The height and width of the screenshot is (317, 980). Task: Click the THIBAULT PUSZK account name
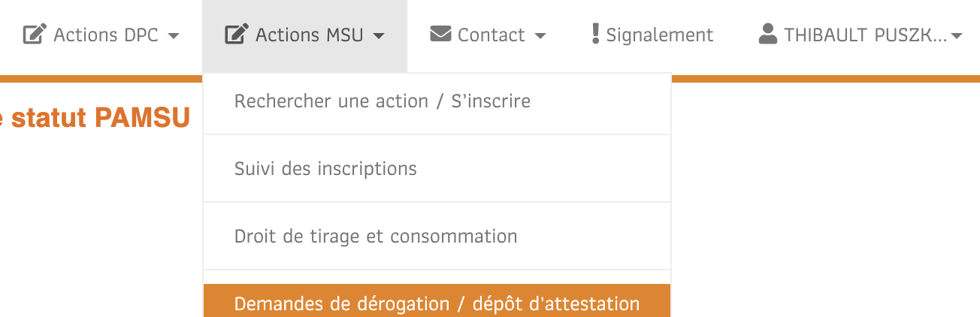(866, 35)
